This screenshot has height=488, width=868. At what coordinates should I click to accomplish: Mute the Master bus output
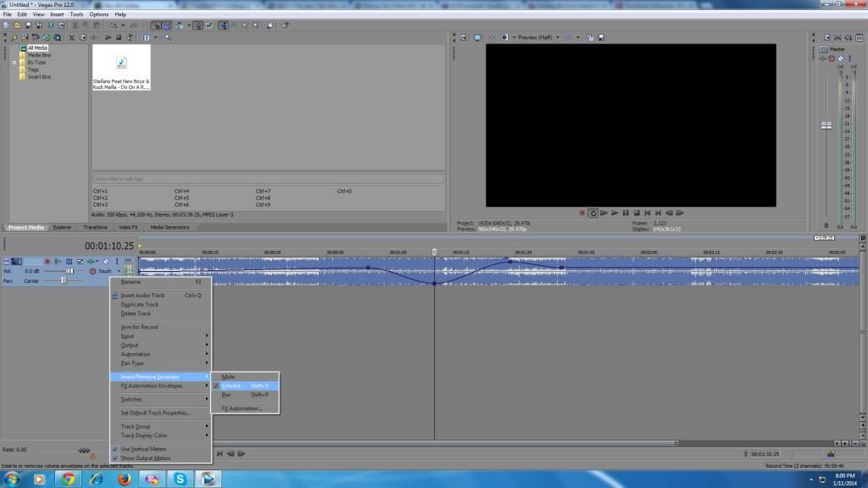[x=840, y=58]
